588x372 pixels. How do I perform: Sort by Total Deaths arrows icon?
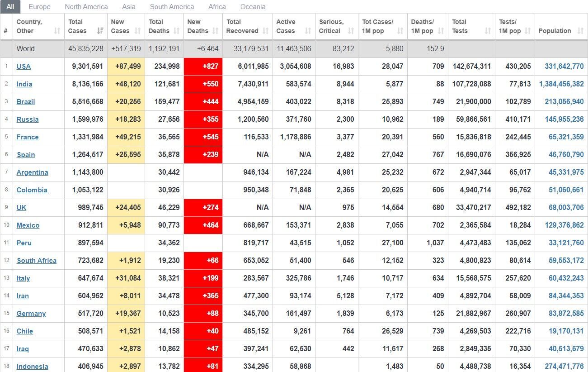tap(176, 31)
